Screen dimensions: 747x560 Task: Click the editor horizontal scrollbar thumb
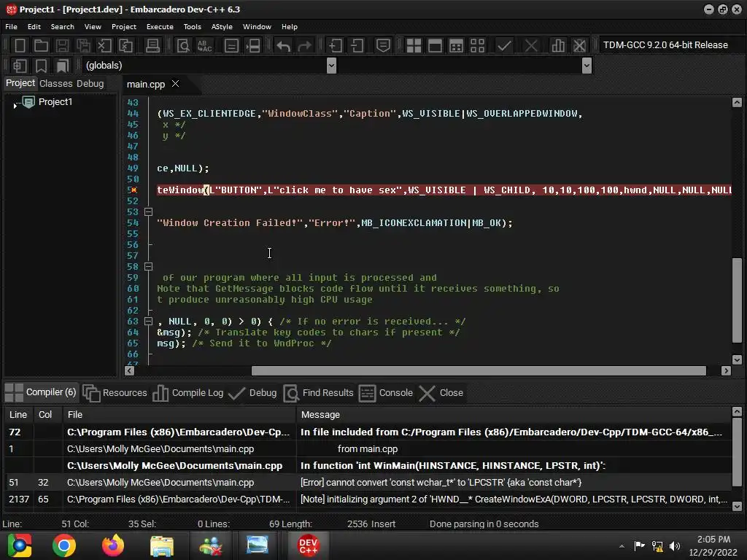(x=479, y=371)
